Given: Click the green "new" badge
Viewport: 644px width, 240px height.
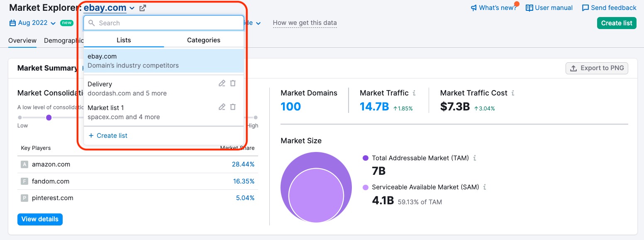Looking at the screenshot, I should [67, 23].
